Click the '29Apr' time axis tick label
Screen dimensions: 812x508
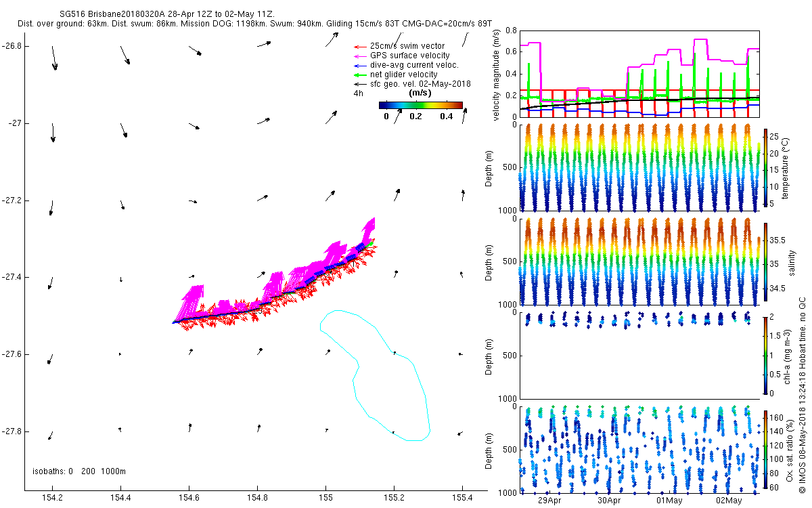pos(549,501)
